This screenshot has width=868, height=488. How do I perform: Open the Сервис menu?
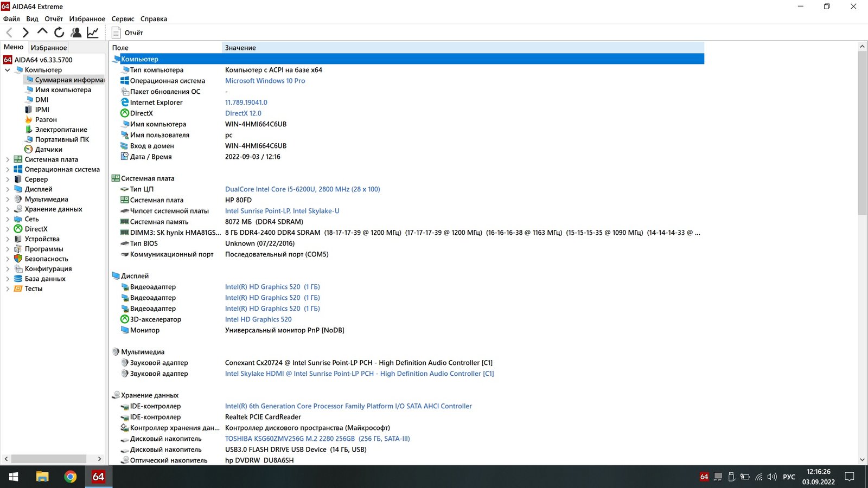point(123,19)
